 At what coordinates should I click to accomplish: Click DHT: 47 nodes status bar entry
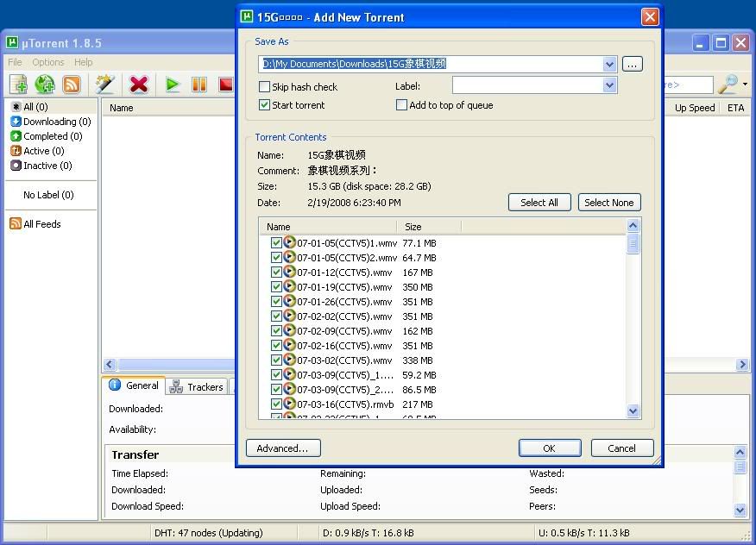coord(208,533)
